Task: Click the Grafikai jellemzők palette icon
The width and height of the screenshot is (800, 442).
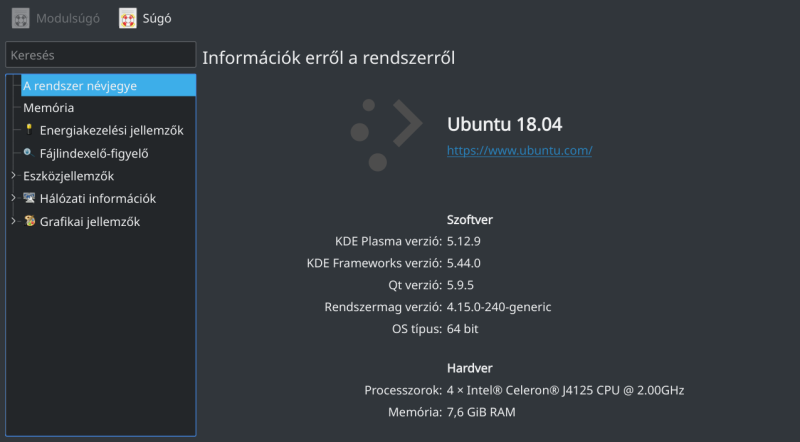Action: (30, 221)
